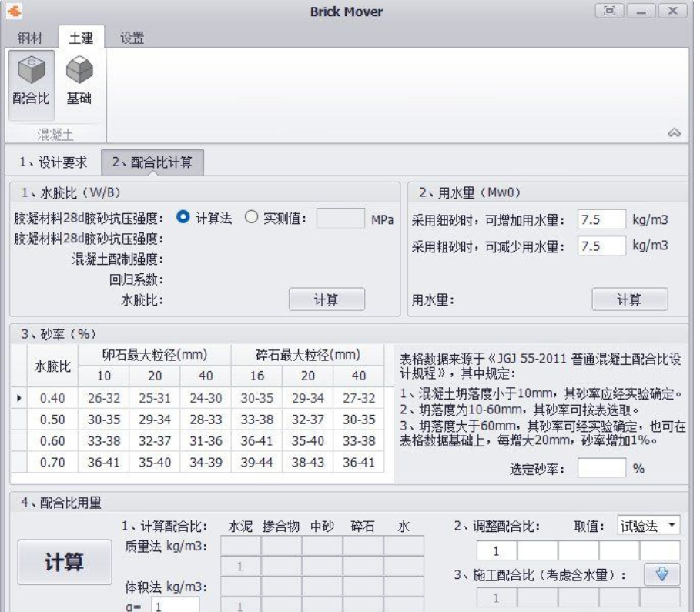Click the cell with value 24-30
This screenshot has width=700, height=612.
click(206, 398)
